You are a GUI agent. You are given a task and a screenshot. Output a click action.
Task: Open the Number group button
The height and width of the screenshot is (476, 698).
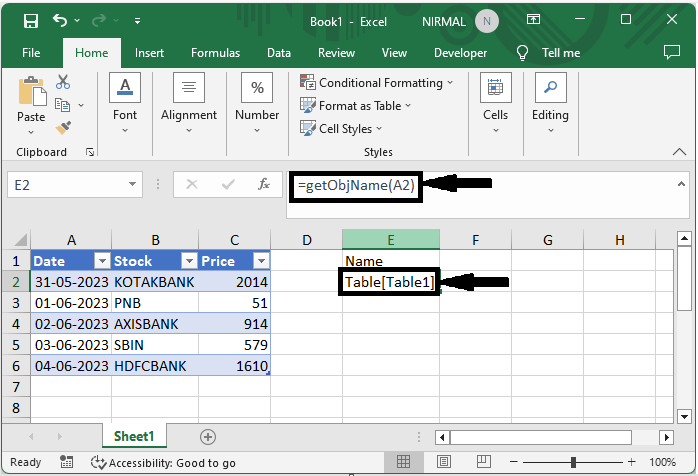257,103
